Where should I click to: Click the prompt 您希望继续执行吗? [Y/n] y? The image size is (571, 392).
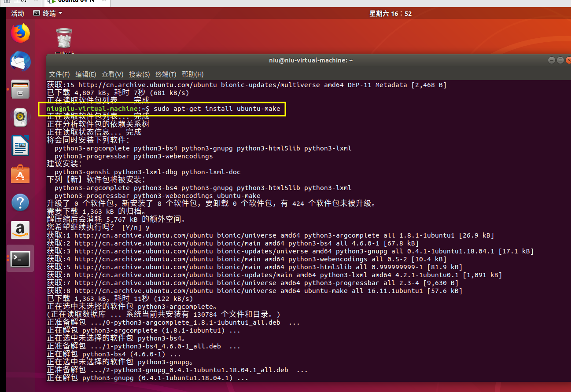click(98, 227)
